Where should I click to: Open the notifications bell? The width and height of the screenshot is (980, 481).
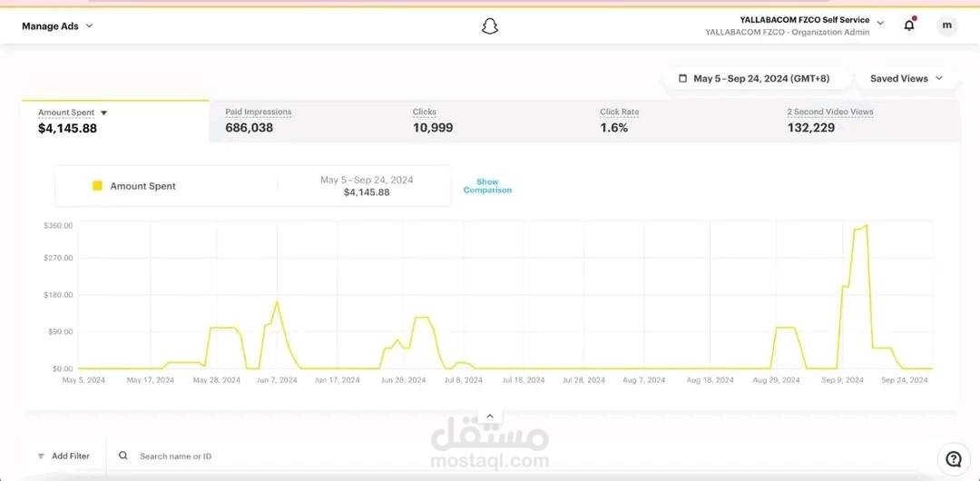(909, 25)
